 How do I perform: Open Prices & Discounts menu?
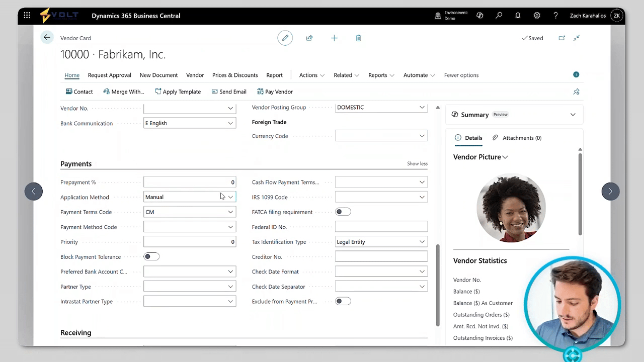pyautogui.click(x=235, y=75)
